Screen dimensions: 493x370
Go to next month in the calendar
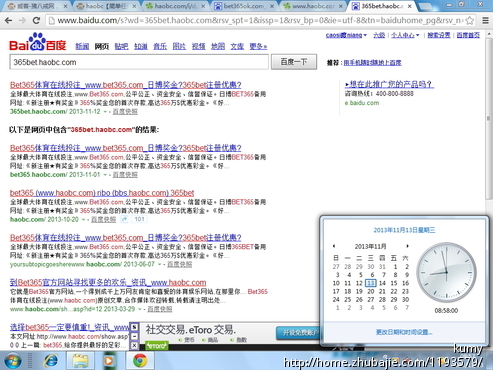[407, 246]
